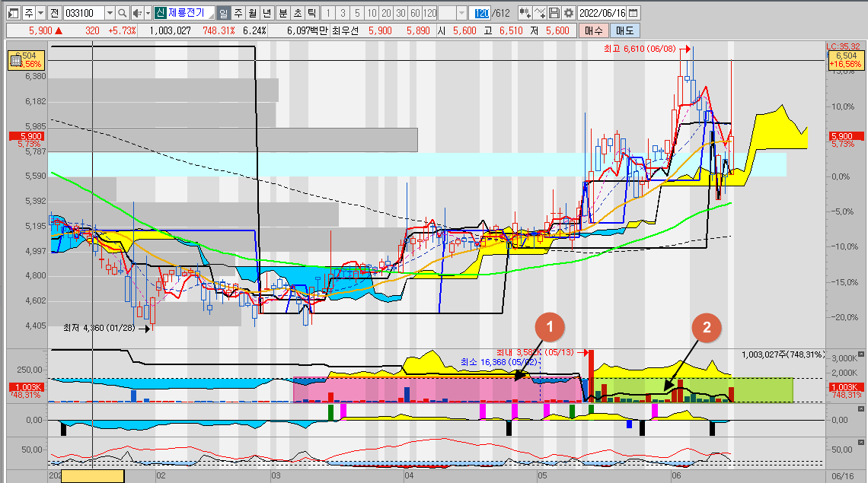
Task: Click the red 5,900 price tag on the right axis
Action: [x=845, y=136]
